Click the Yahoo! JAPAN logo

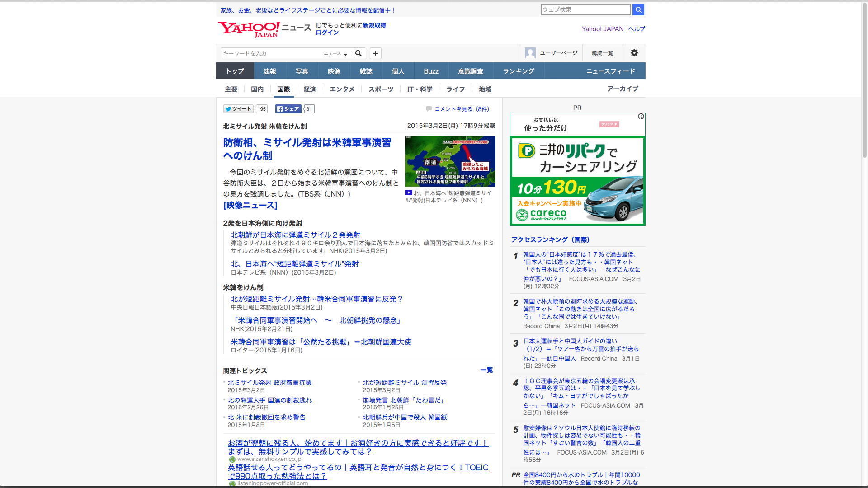[249, 29]
